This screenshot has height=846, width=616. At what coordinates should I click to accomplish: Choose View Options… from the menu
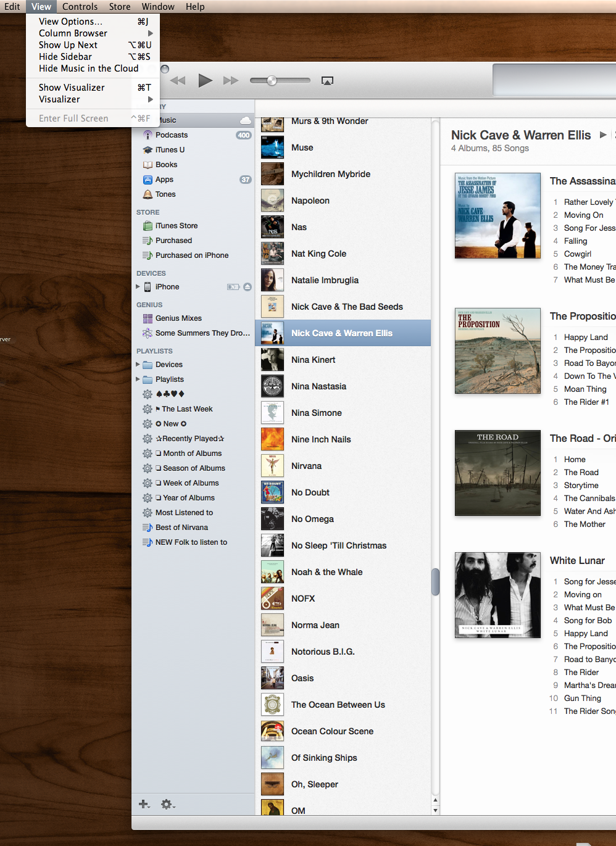(93, 22)
